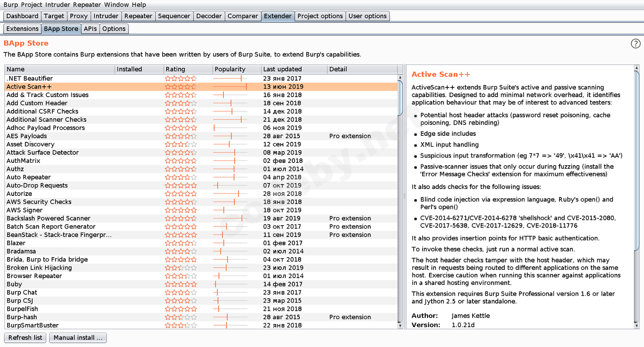Switch to the Proxy tab
Screen dimensions: 644x347
pyautogui.click(x=78, y=16)
